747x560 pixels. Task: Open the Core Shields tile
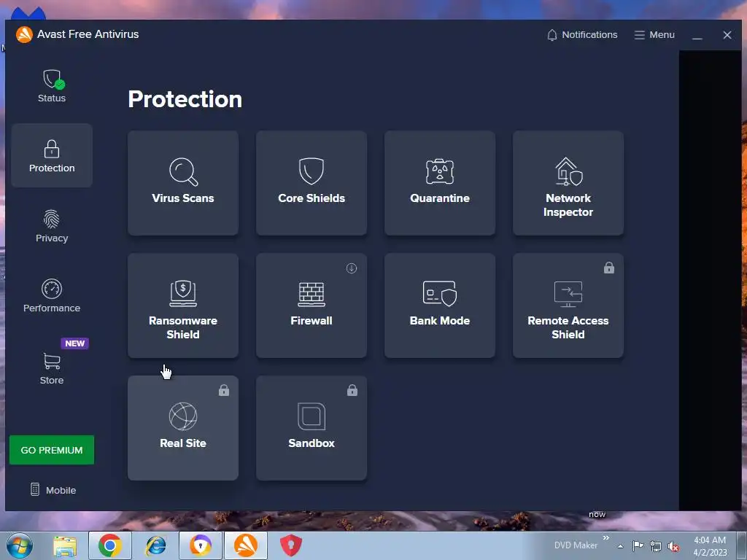(311, 183)
